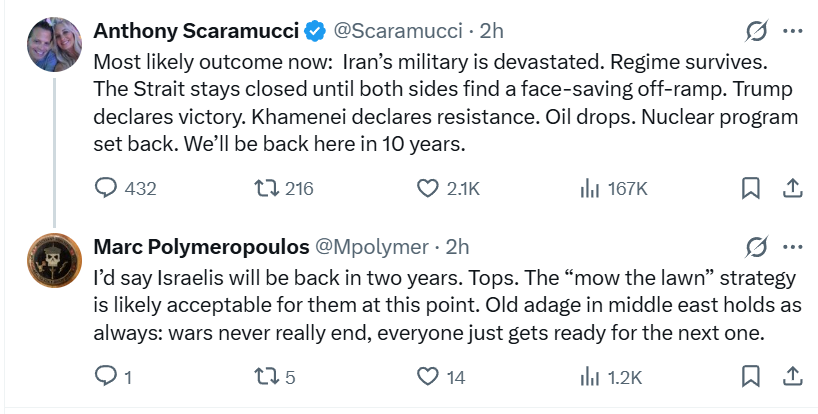Image resolution: width=818 pixels, height=414 pixels.
Task: Reply to Anthony Scaramucci's tweet
Action: coord(106,188)
